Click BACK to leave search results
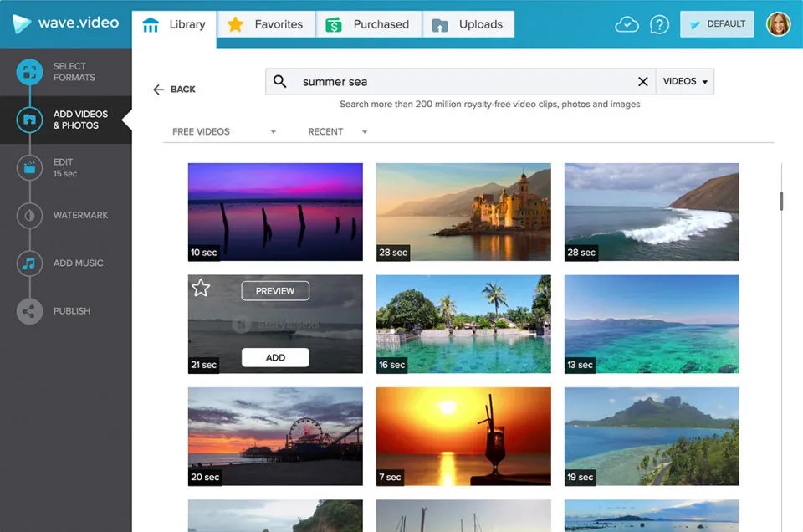 (174, 89)
